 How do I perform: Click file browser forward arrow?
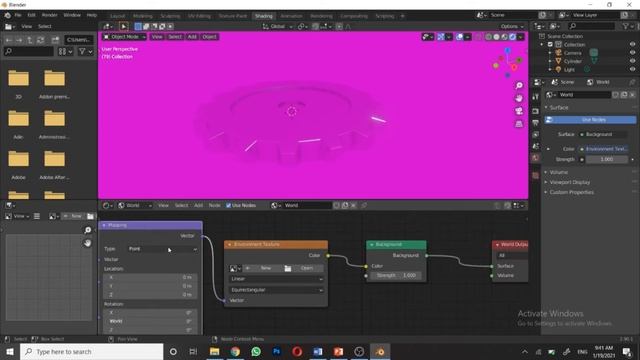(19, 40)
